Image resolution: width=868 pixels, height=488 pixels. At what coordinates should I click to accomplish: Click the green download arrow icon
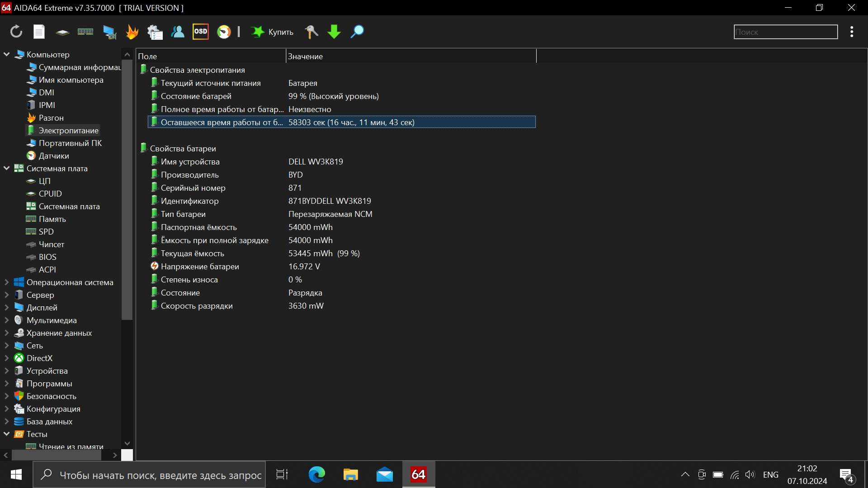pyautogui.click(x=334, y=32)
